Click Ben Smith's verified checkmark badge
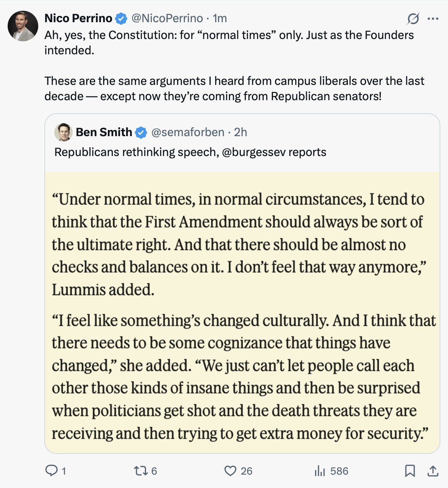Screen dimensions: 448x488 [x=141, y=132]
